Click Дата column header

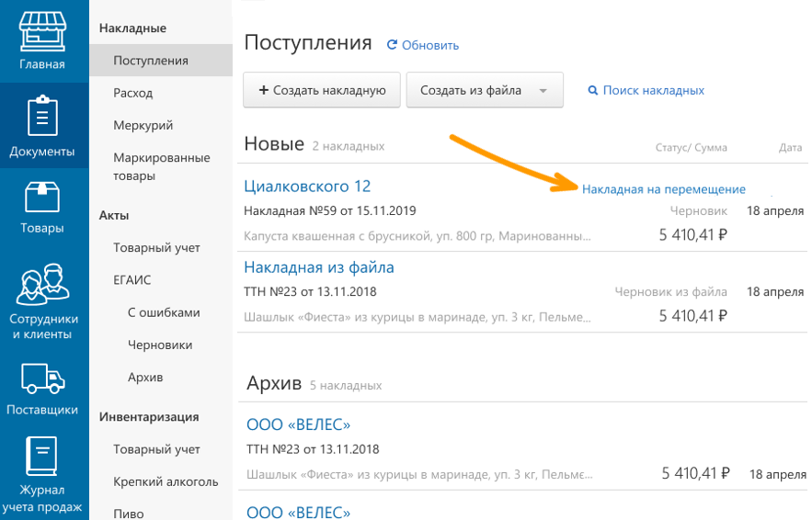[x=790, y=148]
